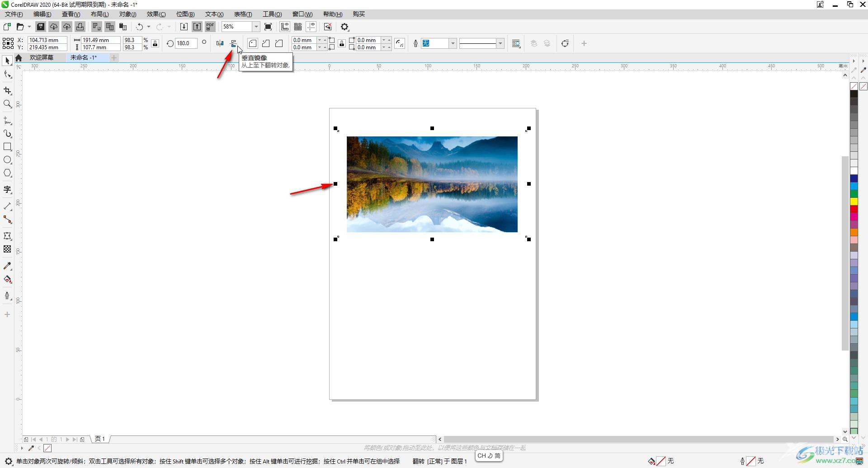868x468 pixels.
Task: Select the Text tool
Action: (7, 190)
